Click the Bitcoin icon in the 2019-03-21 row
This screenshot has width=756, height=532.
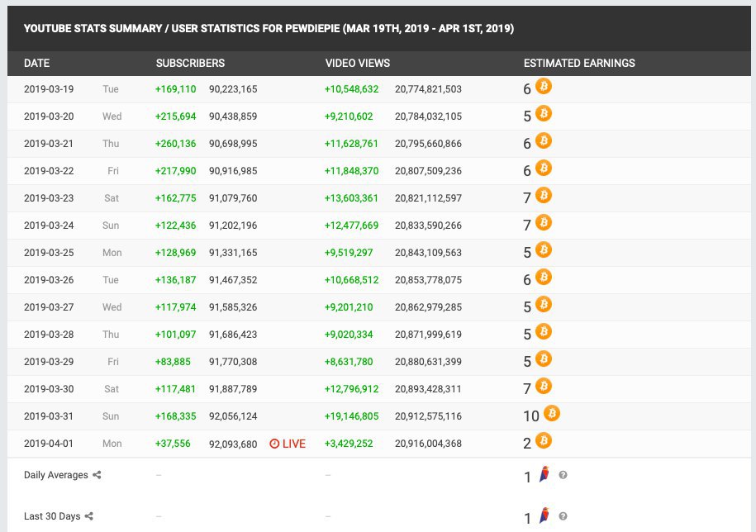pyautogui.click(x=544, y=140)
